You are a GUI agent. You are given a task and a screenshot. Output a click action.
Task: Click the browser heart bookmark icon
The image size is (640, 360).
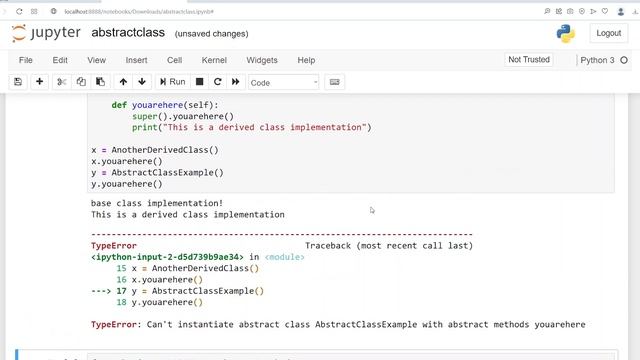[x=605, y=11]
